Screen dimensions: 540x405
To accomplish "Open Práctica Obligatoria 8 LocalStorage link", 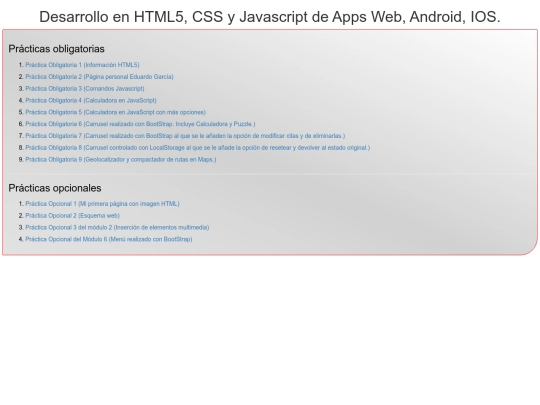I will [198, 147].
